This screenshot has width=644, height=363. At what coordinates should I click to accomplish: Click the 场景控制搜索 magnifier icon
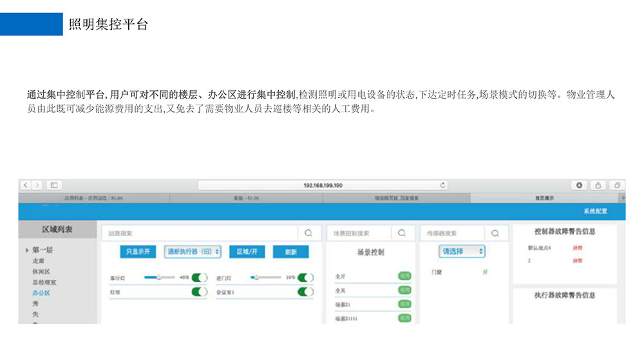tap(402, 233)
